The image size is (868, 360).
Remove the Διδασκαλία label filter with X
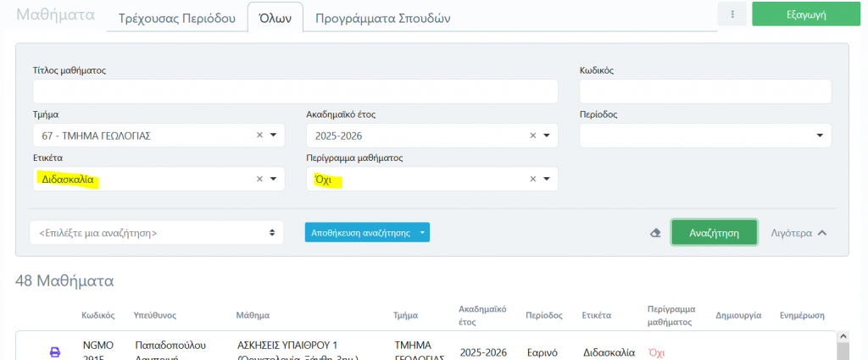pyautogui.click(x=260, y=179)
